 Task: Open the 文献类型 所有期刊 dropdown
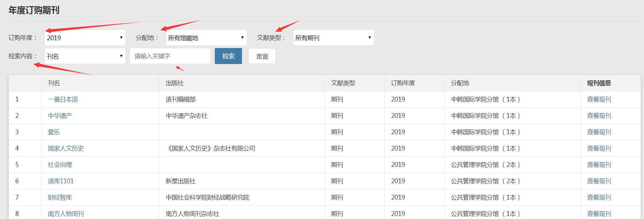[333, 38]
